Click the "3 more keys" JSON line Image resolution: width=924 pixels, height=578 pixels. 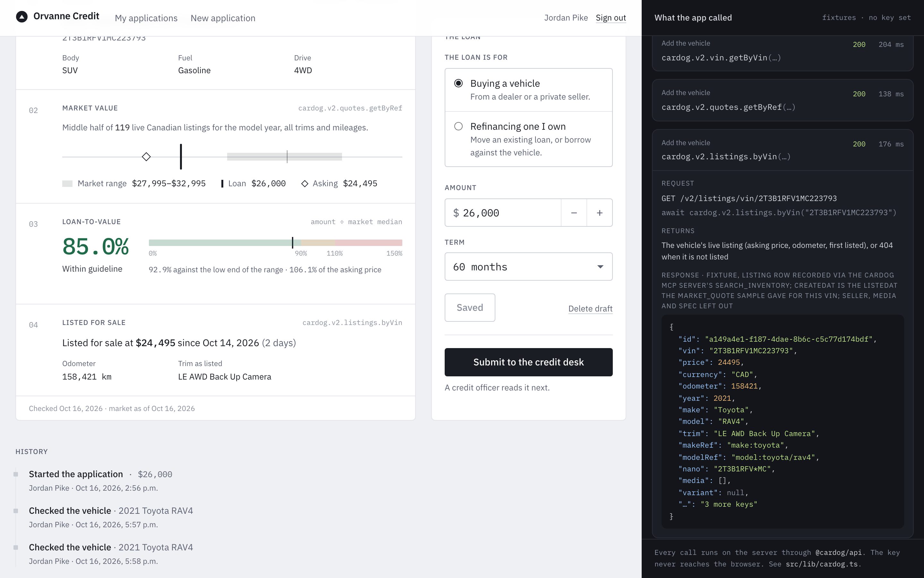pyautogui.click(x=717, y=504)
